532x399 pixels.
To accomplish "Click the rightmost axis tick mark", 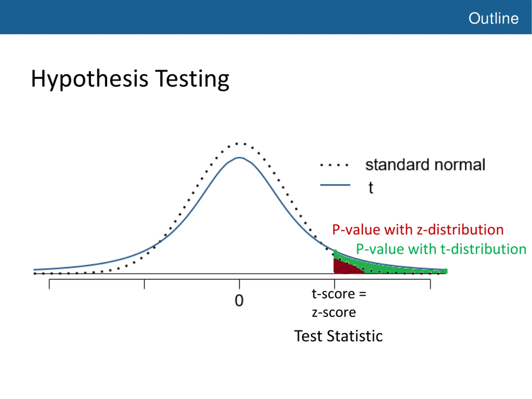I will point(430,284).
